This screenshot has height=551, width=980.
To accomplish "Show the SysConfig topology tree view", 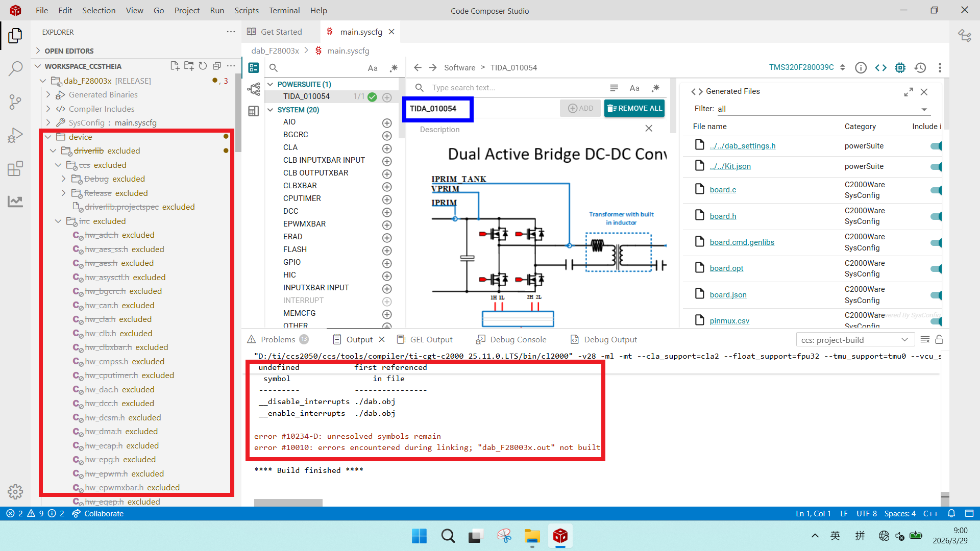I will coord(253,89).
